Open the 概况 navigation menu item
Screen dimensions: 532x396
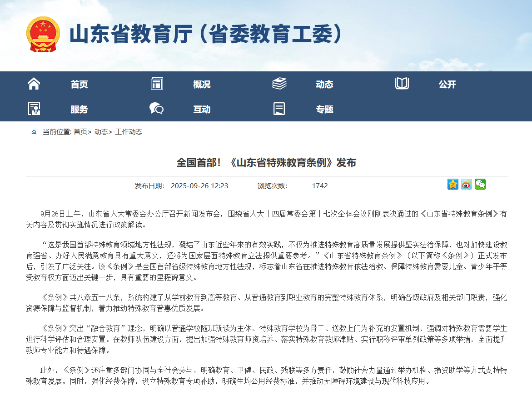coord(202,84)
